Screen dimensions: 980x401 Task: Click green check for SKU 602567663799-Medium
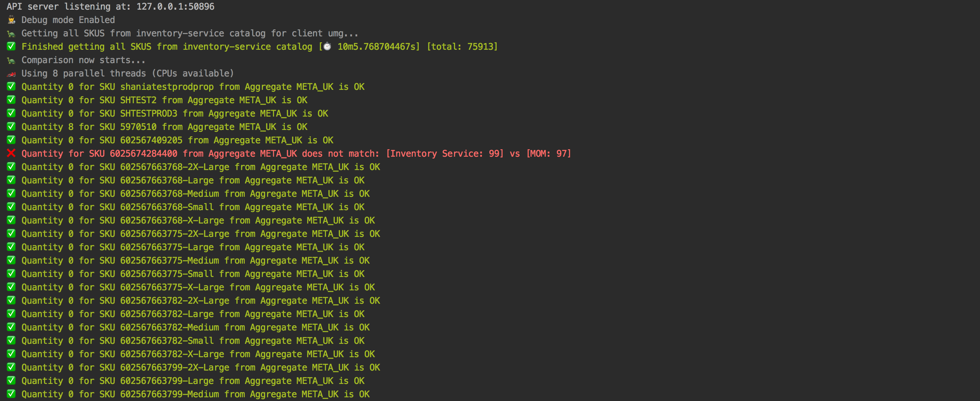(11, 394)
